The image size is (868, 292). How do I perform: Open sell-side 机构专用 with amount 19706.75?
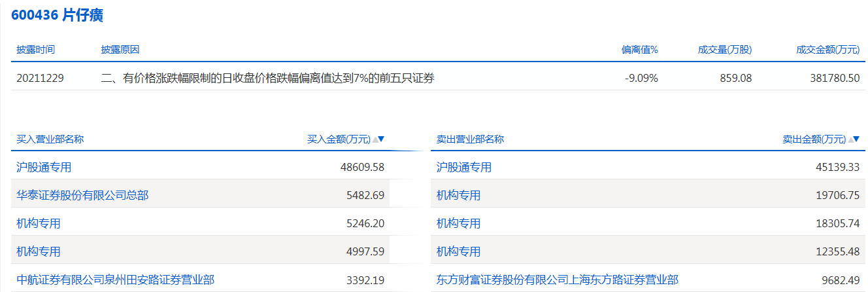(458, 195)
